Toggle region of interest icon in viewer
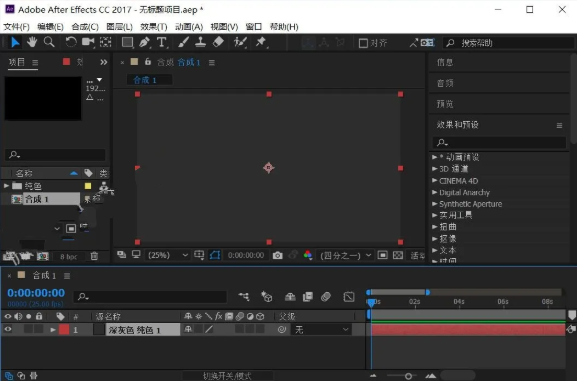 tap(383, 255)
